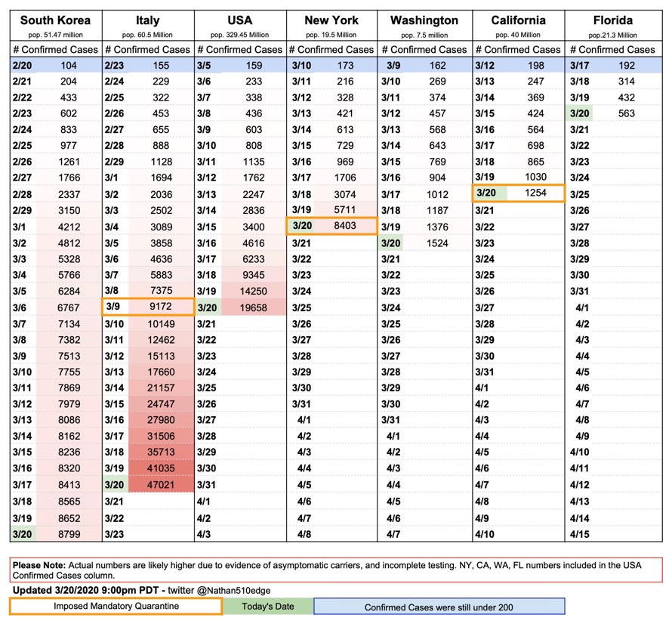
Task: Select the Florida column header
Action: [x=613, y=20]
